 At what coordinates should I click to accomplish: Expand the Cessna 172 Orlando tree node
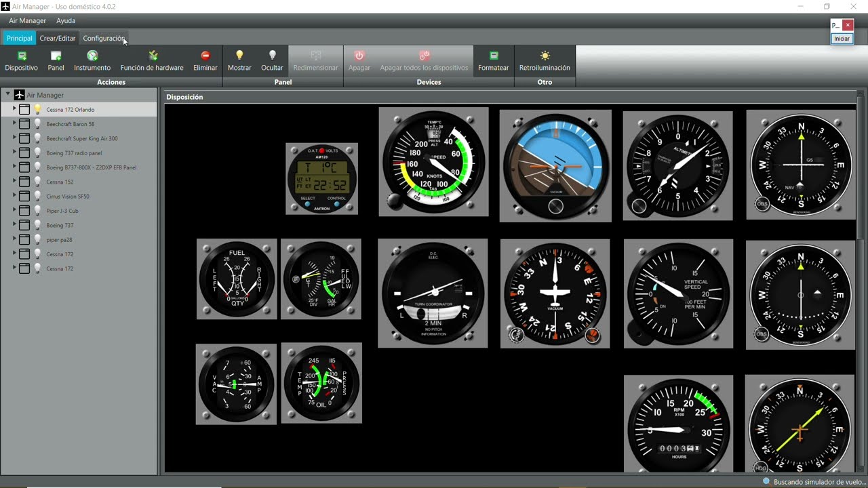point(14,109)
